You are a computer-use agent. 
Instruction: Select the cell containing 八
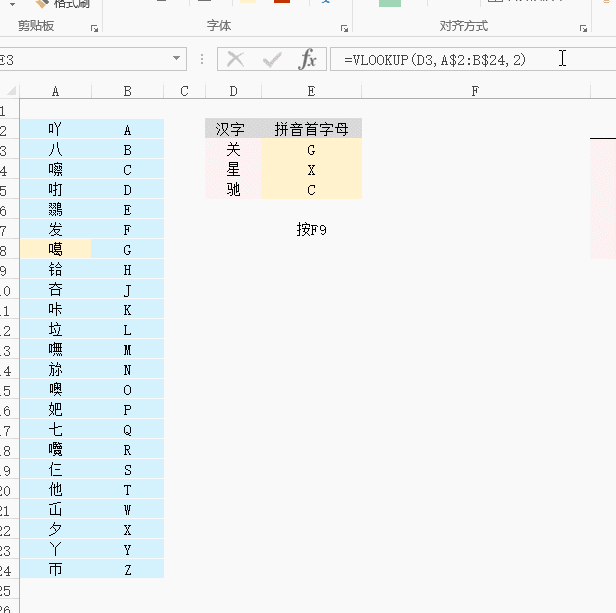coord(55,149)
